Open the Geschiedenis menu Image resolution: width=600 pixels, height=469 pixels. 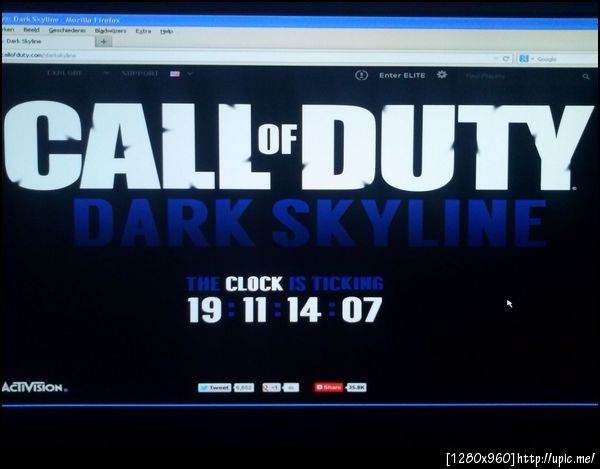[x=67, y=30]
